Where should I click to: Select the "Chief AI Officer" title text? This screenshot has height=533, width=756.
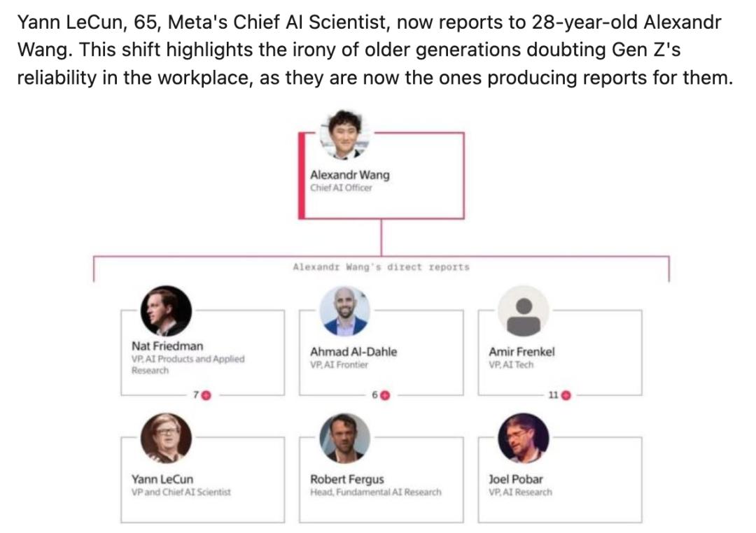tap(341, 187)
